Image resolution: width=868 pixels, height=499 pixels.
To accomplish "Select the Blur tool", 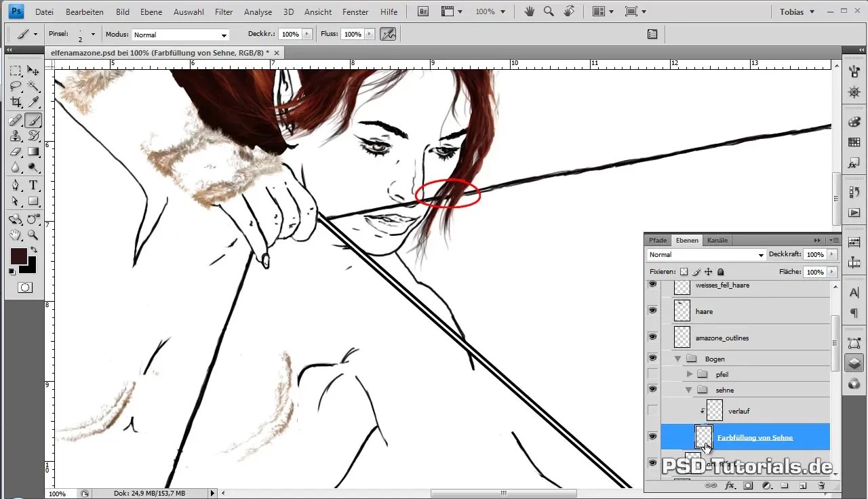I will (16, 167).
